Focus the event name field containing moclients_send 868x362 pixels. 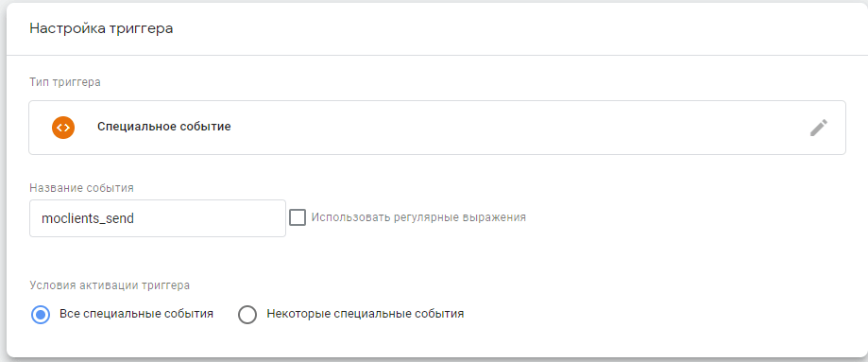coord(157,218)
